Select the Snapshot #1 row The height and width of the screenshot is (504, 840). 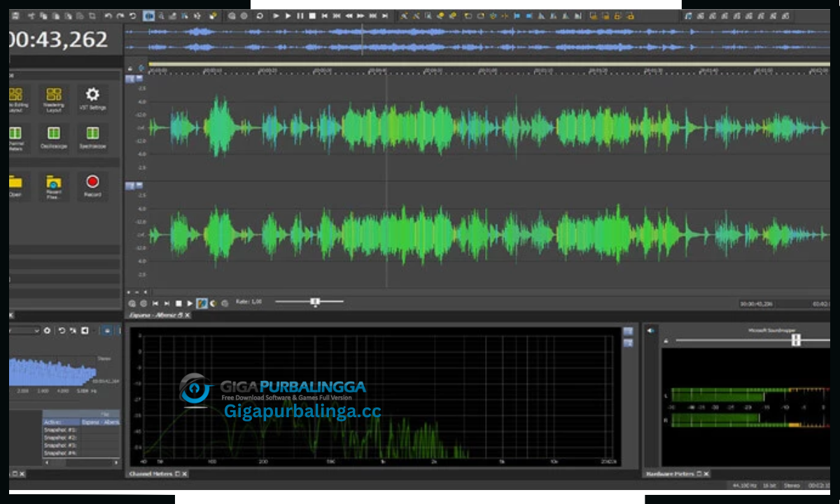[x=81, y=430]
